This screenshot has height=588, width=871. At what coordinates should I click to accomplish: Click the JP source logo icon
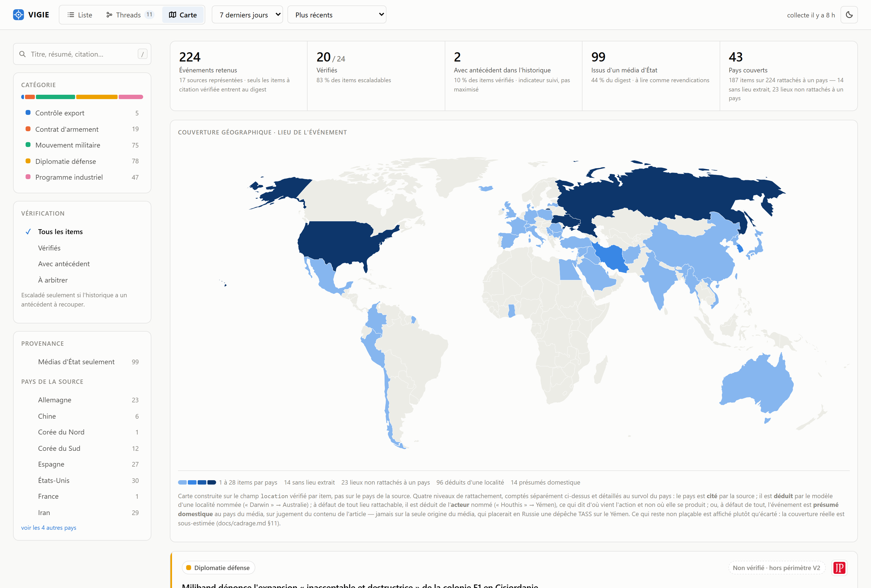[839, 568]
